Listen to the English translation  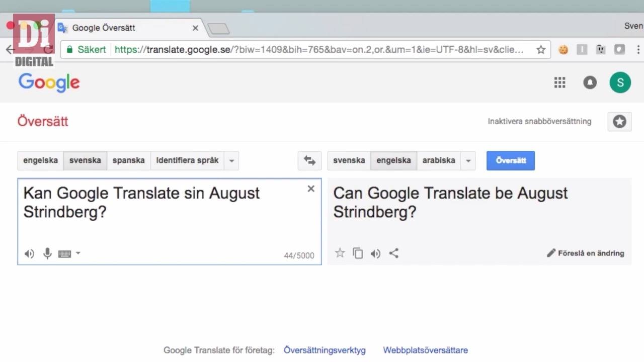point(375,253)
